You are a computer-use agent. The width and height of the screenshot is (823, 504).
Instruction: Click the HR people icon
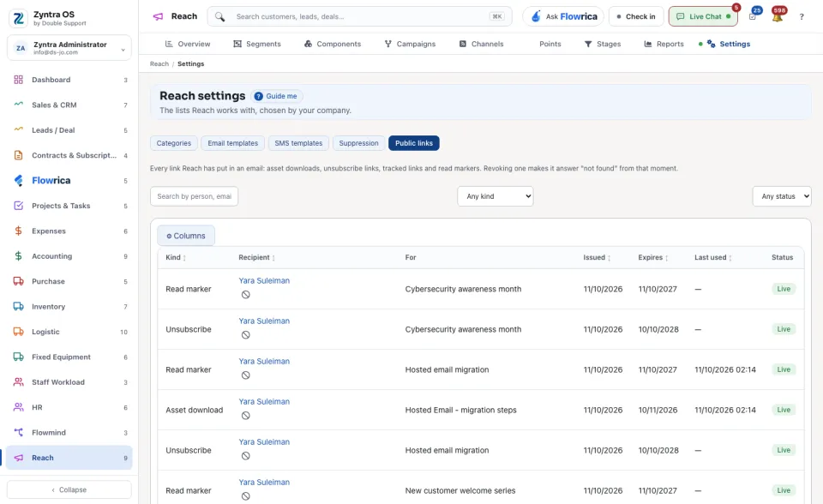pyautogui.click(x=18, y=407)
